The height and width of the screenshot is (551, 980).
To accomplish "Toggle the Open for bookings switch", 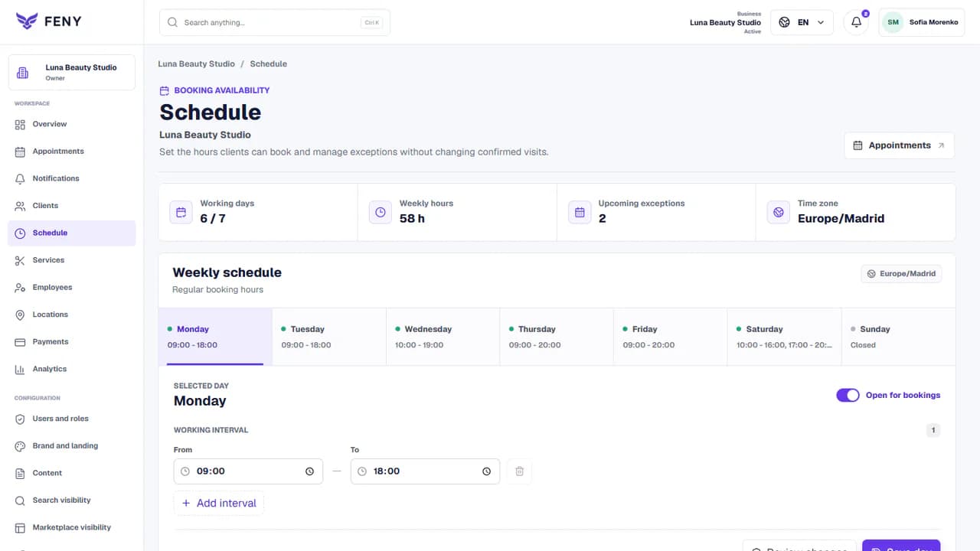I will pyautogui.click(x=848, y=395).
